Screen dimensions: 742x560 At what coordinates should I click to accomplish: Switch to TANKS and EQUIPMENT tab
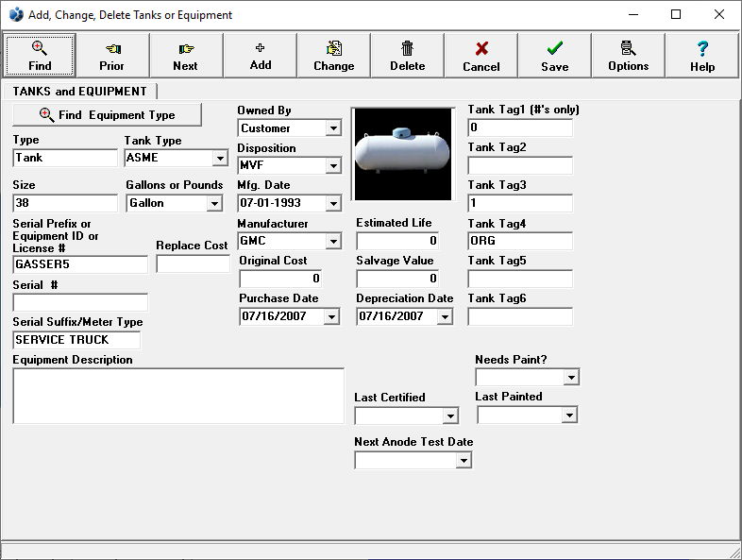coord(80,92)
